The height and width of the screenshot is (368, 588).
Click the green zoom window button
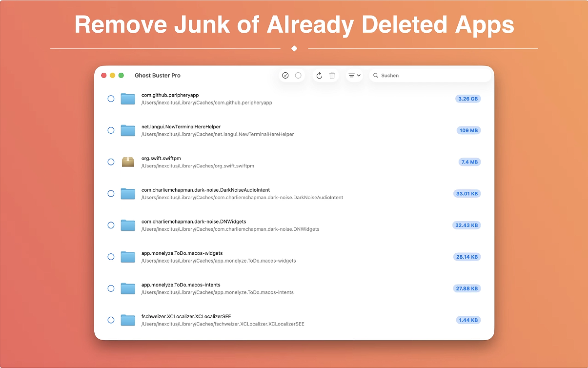[121, 76]
